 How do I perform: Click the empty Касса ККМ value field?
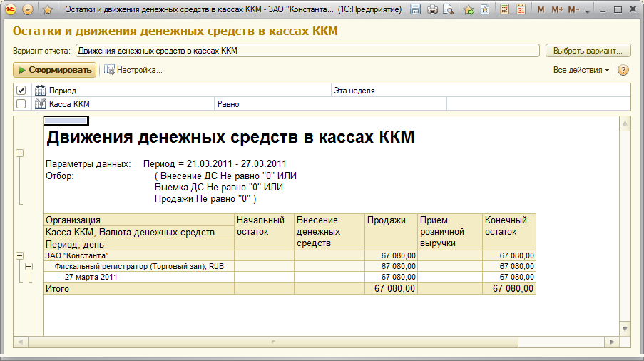tap(538, 104)
